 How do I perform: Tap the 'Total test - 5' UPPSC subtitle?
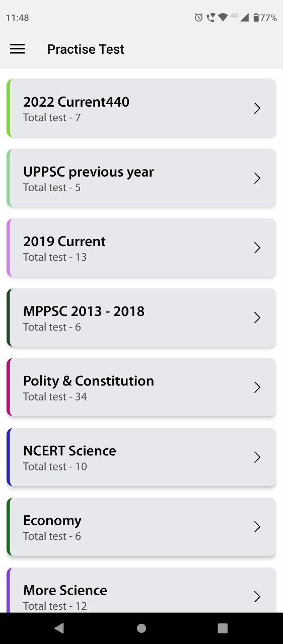click(x=52, y=187)
